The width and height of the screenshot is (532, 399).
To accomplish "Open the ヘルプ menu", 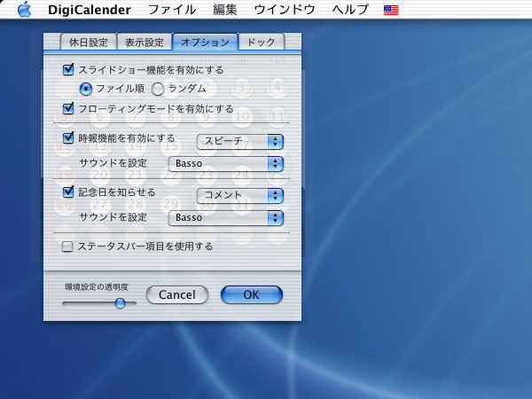I will tap(350, 10).
